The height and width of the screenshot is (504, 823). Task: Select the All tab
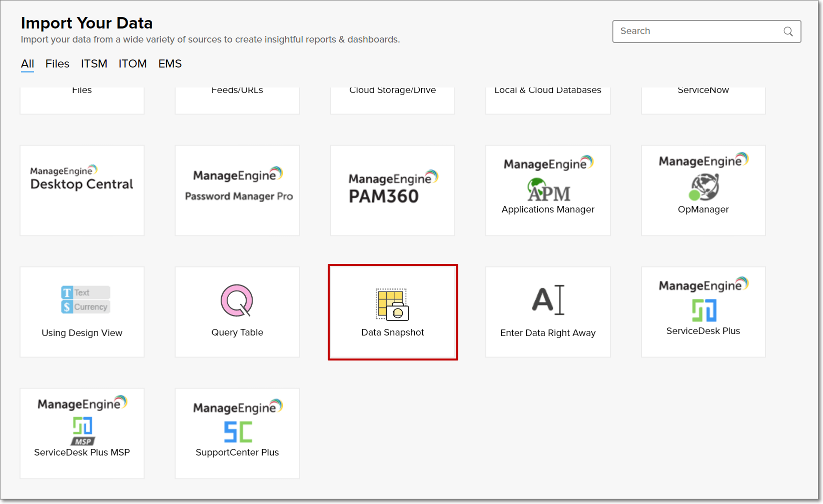point(28,64)
